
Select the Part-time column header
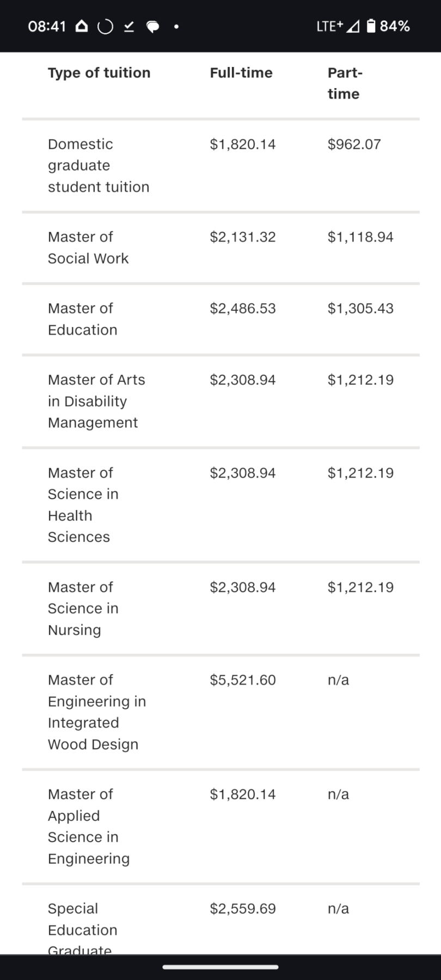point(345,83)
